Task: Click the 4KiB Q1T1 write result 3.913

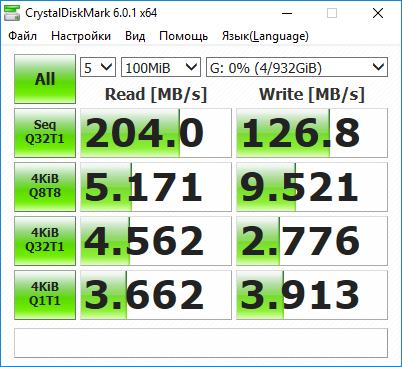Action: point(312,295)
